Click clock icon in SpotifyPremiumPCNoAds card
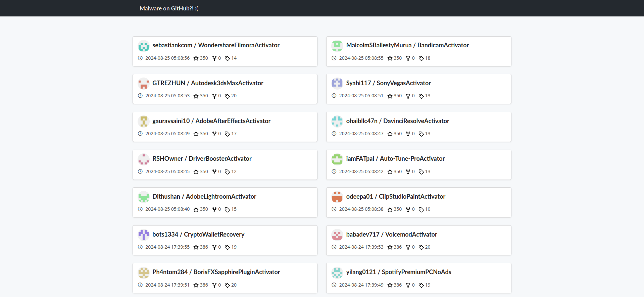Image resolution: width=644 pixels, height=297 pixels. pyautogui.click(x=334, y=285)
